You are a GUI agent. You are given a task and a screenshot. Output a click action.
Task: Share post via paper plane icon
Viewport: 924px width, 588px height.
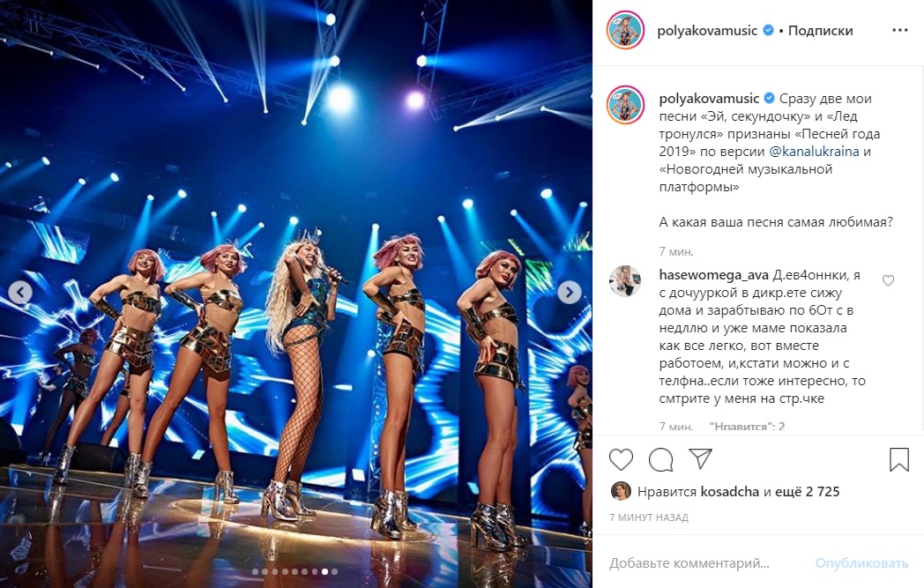(x=701, y=459)
